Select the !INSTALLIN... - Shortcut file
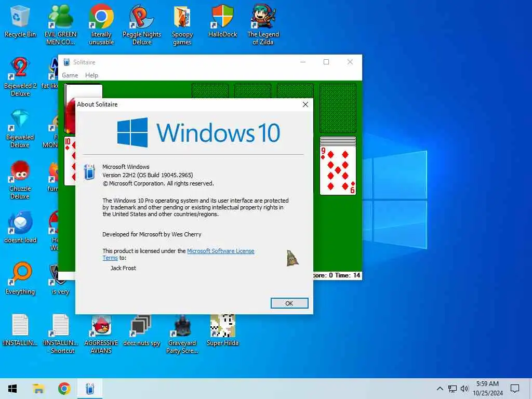This screenshot has width=532, height=399. click(x=61, y=334)
